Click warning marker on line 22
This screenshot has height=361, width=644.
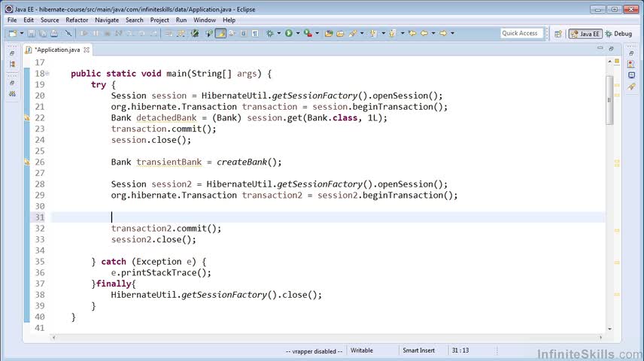pos(26,118)
